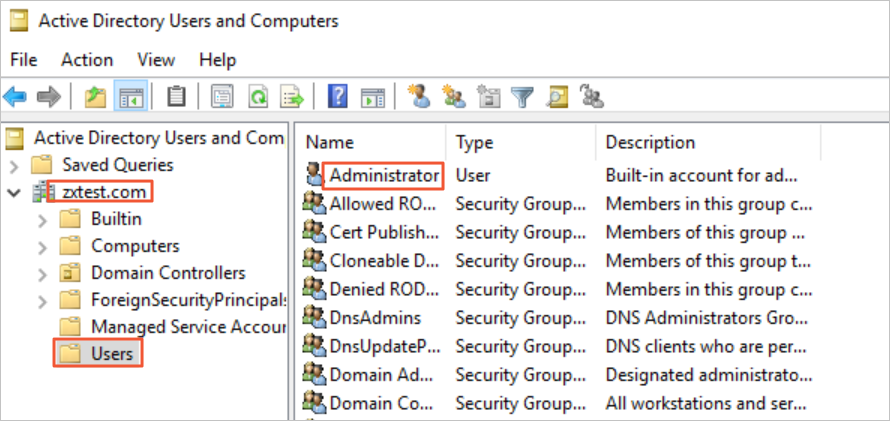Click 'Built-in account for ad...' description
This screenshot has height=421, width=890.
point(702,175)
